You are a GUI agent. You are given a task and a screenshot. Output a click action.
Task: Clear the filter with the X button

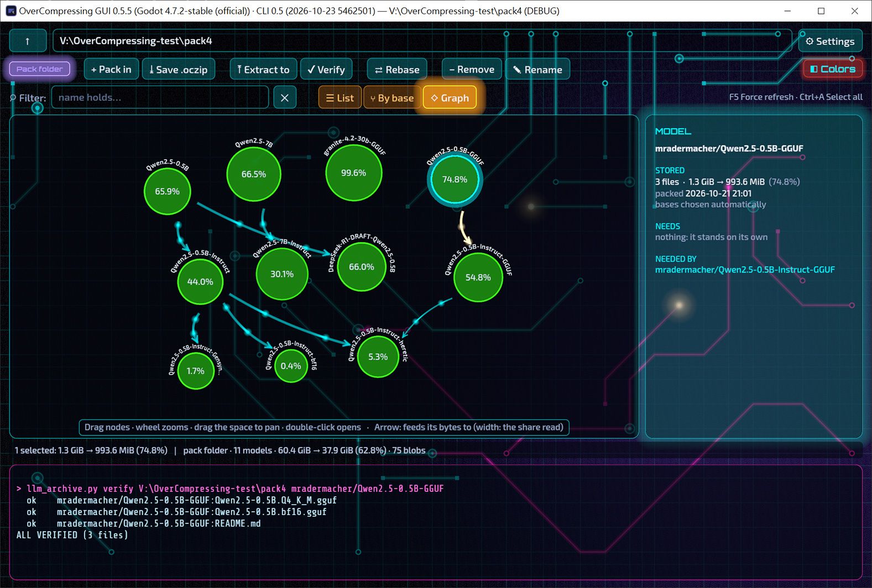285,98
